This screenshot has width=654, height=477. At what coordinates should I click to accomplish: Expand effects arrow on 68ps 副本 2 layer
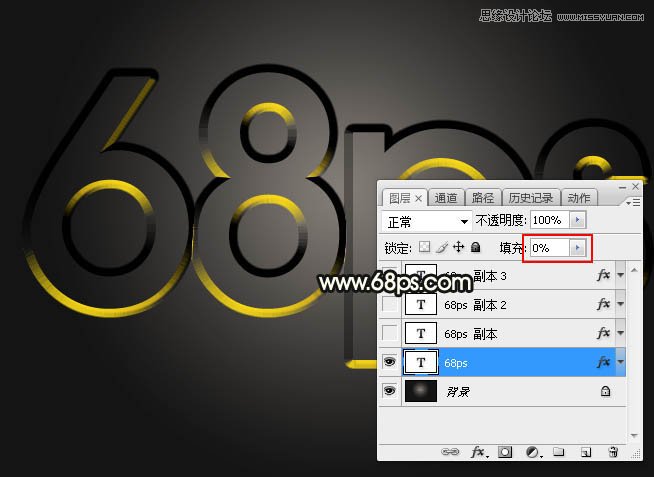click(x=621, y=304)
